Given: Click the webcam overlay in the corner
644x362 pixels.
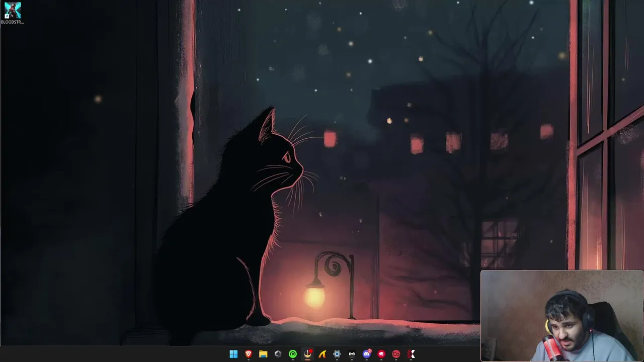Looking at the screenshot, I should [562, 316].
